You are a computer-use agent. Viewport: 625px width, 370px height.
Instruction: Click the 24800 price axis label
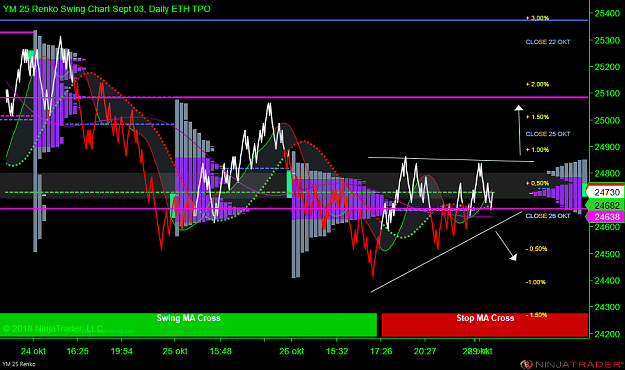pyautogui.click(x=607, y=174)
